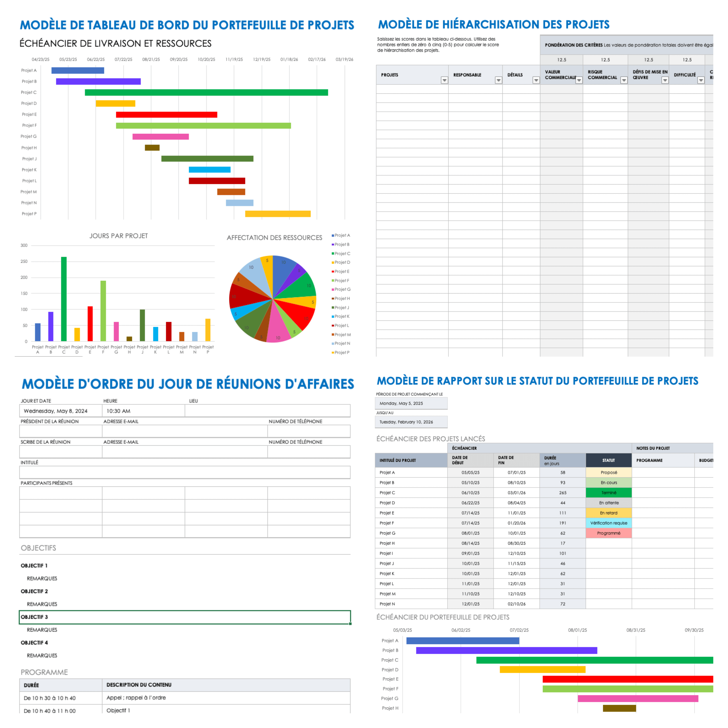The width and height of the screenshot is (728, 728).
Task: Select the OBJECTIF 1 row
Action: [185, 566]
